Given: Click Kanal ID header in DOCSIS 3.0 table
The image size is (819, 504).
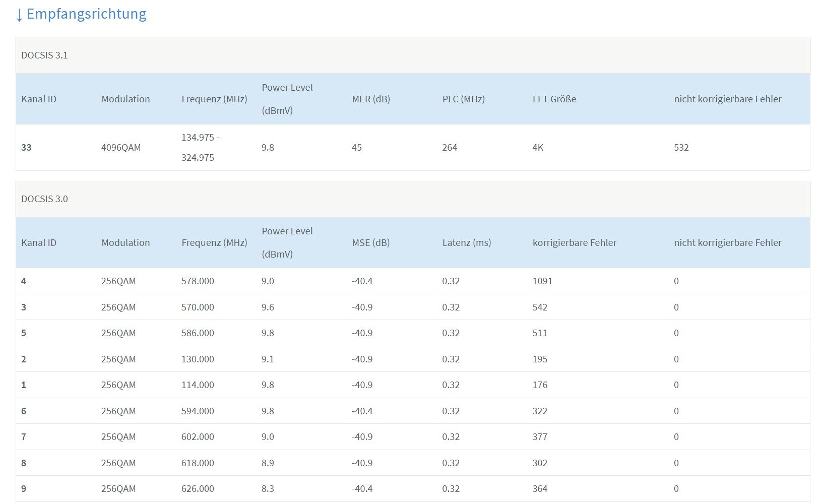Looking at the screenshot, I should click(39, 243).
